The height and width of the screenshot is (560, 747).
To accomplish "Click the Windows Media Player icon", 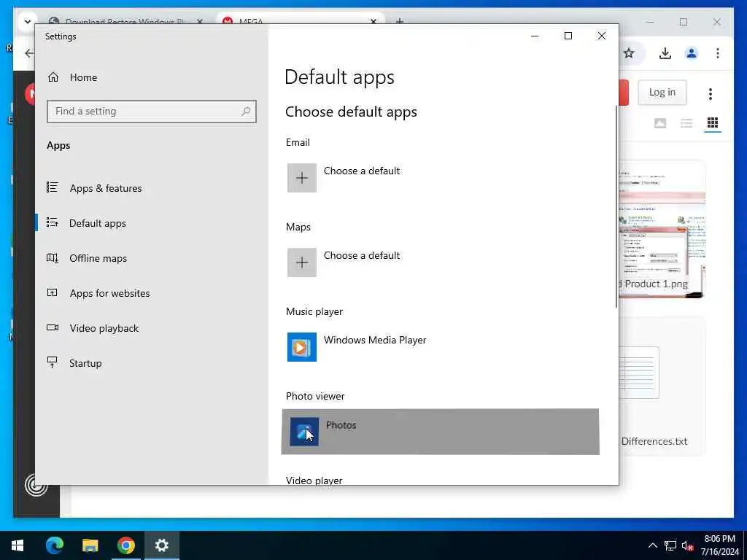I will [301, 347].
